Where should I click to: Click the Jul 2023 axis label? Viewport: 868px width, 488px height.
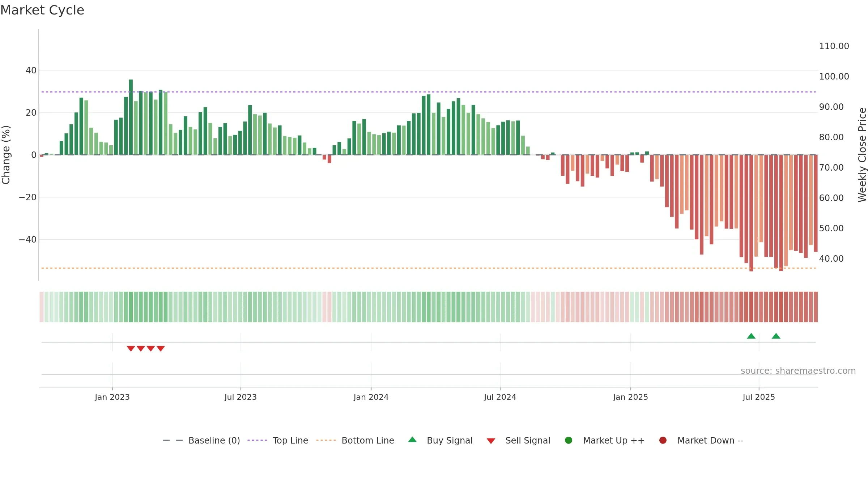point(241,397)
